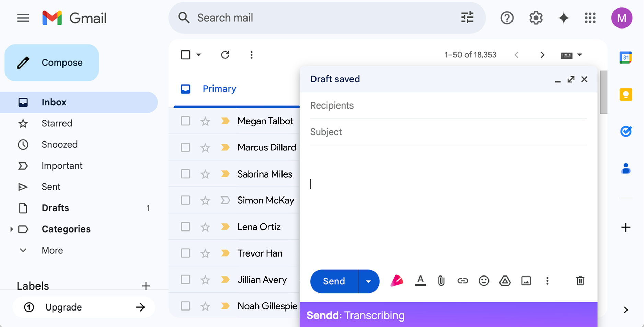Click the Compose button
This screenshot has height=327, width=644.
(51, 63)
